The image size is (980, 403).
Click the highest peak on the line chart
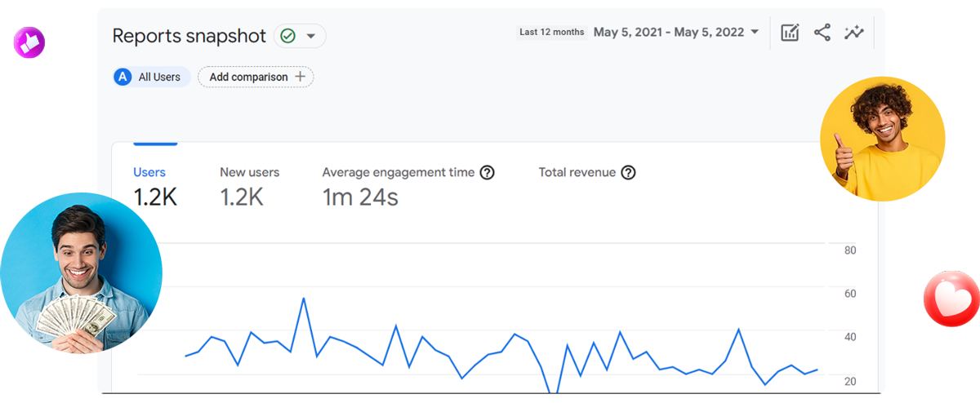pos(304,299)
